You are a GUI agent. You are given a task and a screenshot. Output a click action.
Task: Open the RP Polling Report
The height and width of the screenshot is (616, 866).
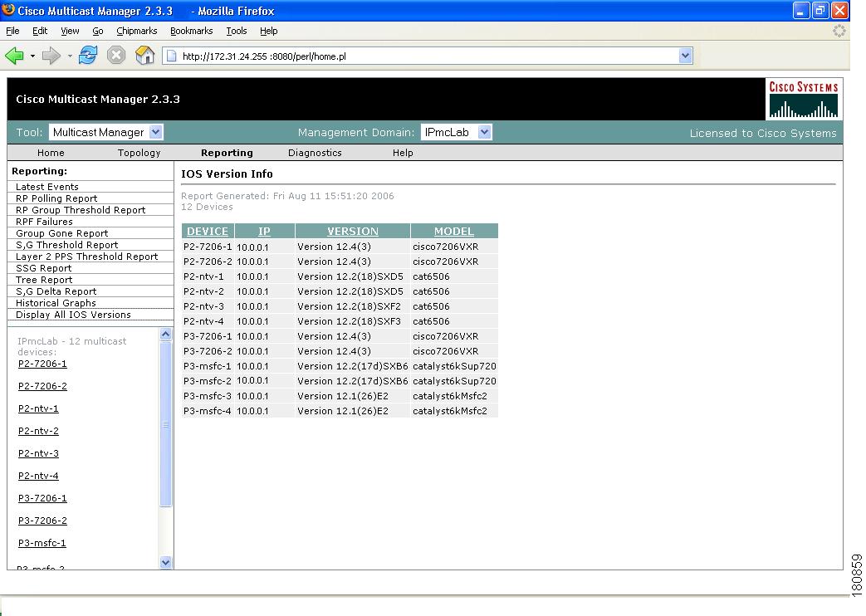56,198
